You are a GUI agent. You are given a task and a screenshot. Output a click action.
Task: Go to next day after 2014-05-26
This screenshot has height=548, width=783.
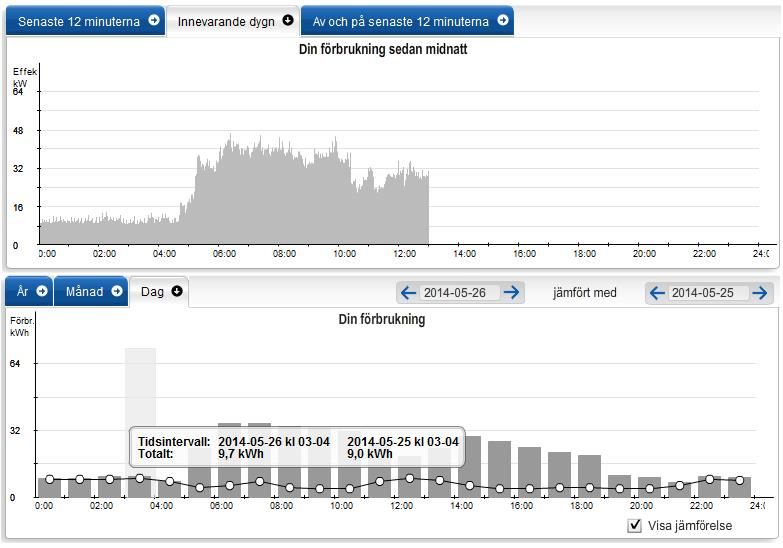click(x=511, y=292)
